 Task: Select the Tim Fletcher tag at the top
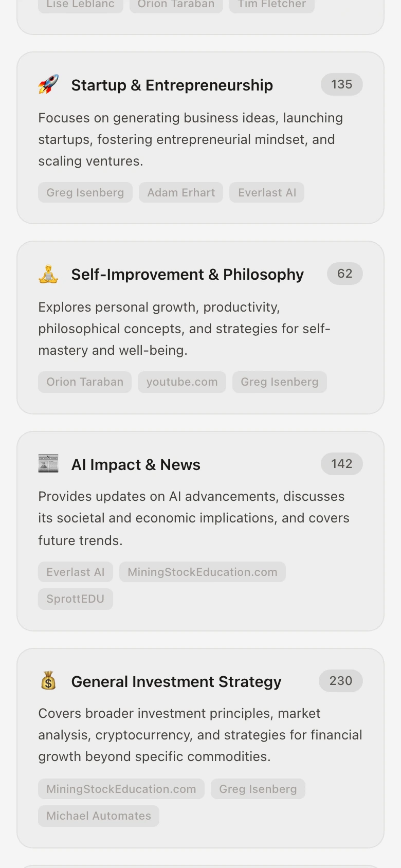[x=271, y=4]
